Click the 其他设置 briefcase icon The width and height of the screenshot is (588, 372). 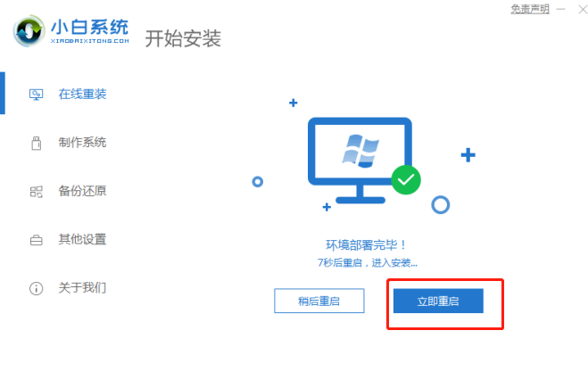(36, 240)
